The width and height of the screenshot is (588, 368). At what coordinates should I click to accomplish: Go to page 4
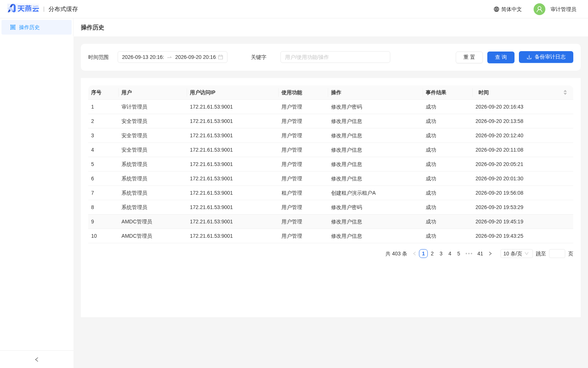coord(450,254)
